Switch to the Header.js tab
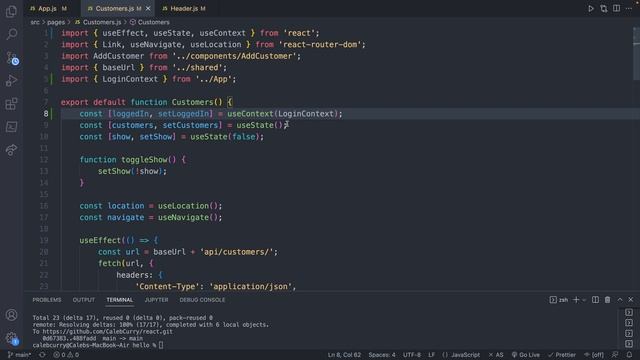This screenshot has width=640, height=360. coord(184,9)
